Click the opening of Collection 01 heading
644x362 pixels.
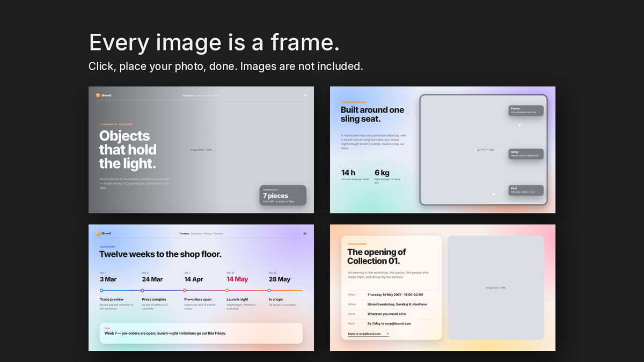pos(377,256)
